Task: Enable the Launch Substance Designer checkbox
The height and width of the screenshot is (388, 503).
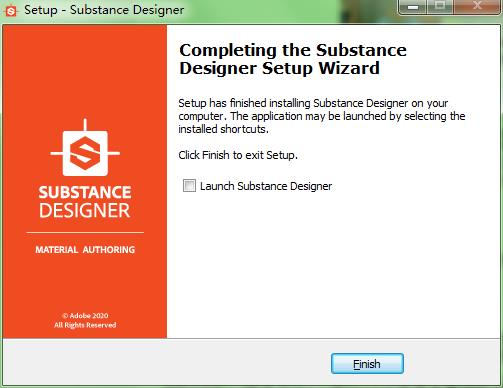Action: (x=189, y=185)
